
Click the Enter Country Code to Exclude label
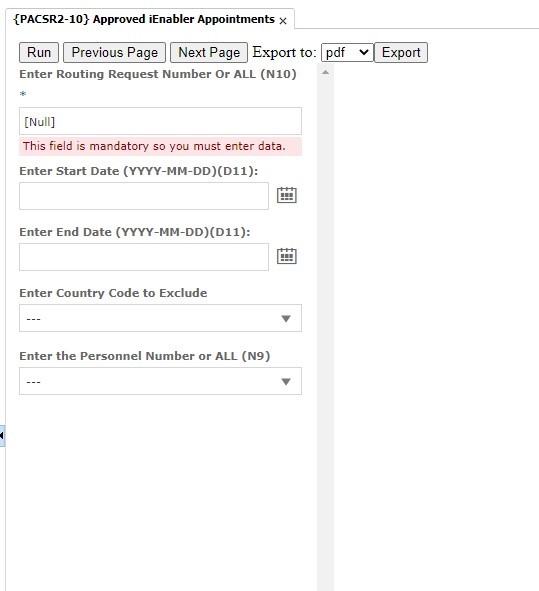[113, 293]
